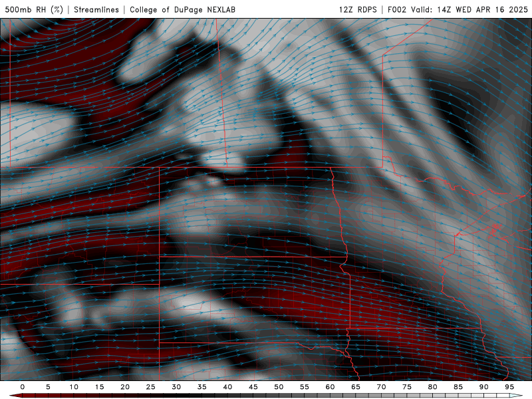Image resolution: width=532 pixels, height=399 pixels.
Task: Click the '500mb RH (%)' title text
Action: [x=34, y=9]
